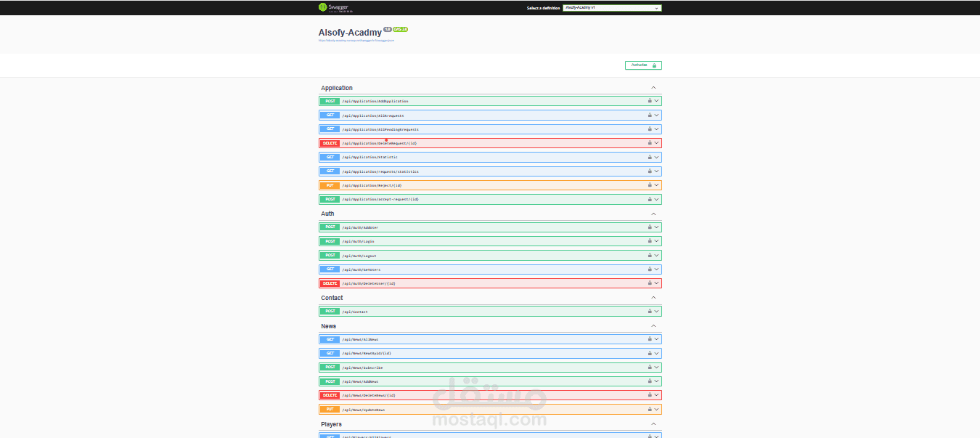Screen dimensions: 980x438
Task: Click the lock icon on Auth Logout row
Action: pos(650,256)
